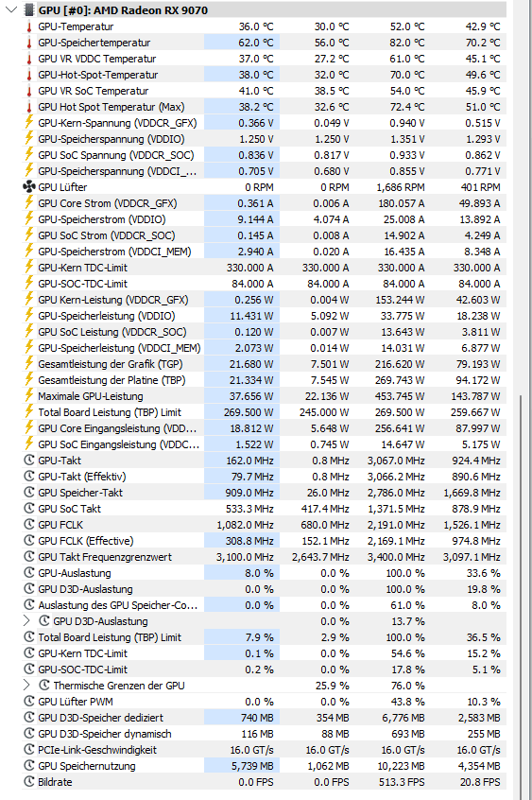Click lightning icon of GPU SoC Eingangsleistung
Screen dimensions: 532x800
click(x=29, y=443)
